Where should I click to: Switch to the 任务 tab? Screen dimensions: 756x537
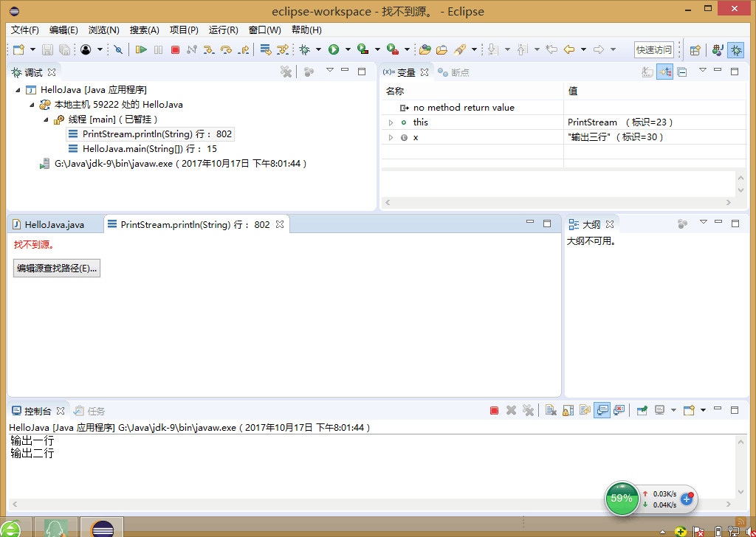pos(89,411)
